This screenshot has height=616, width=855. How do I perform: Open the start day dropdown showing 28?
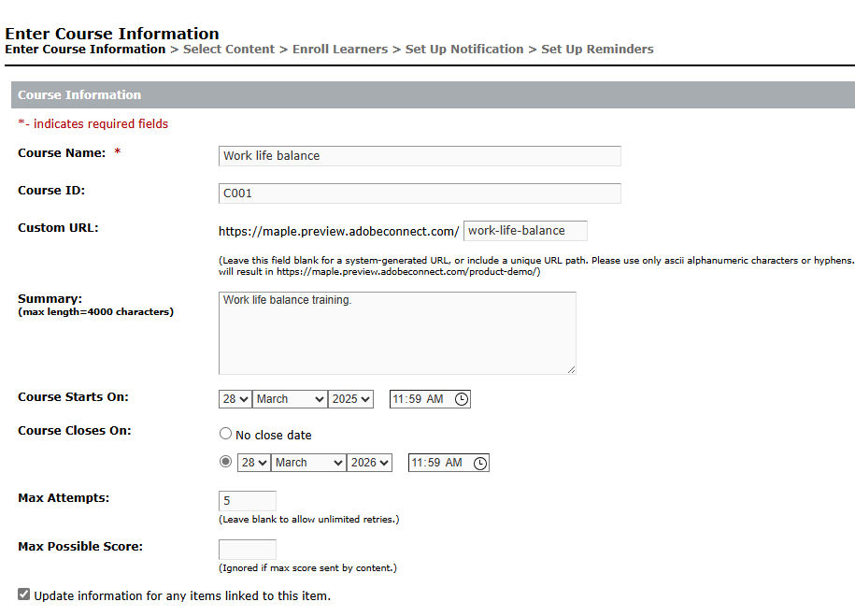(x=235, y=399)
